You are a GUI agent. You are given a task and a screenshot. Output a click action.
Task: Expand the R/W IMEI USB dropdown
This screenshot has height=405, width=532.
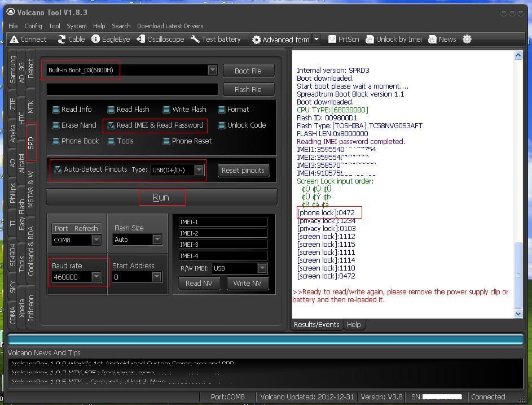point(262,268)
